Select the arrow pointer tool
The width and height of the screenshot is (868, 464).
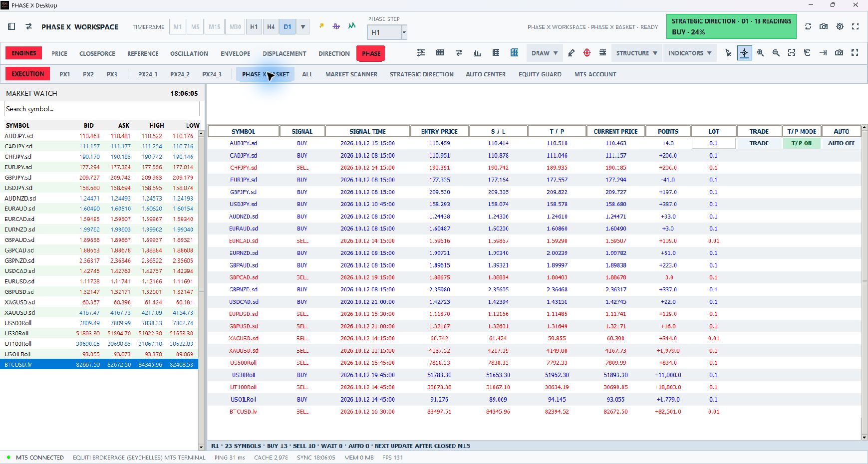[x=728, y=53]
